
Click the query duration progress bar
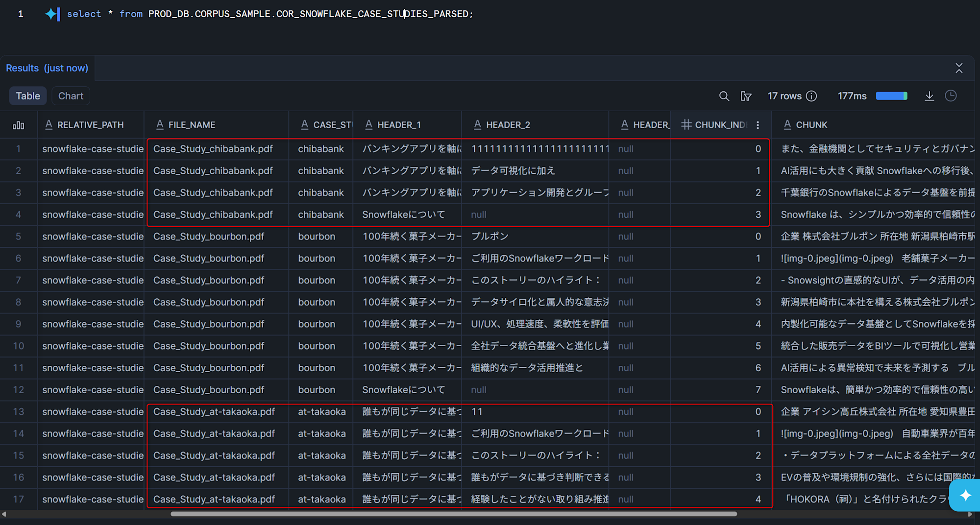[x=892, y=96]
